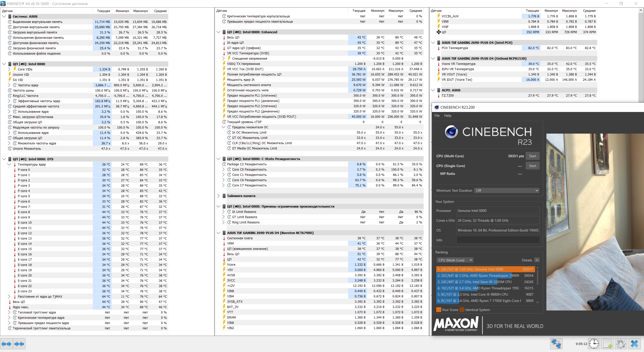Screen dimensions: 644x352
Task: Reset sensor values with clock icon
Action: click(x=594, y=344)
